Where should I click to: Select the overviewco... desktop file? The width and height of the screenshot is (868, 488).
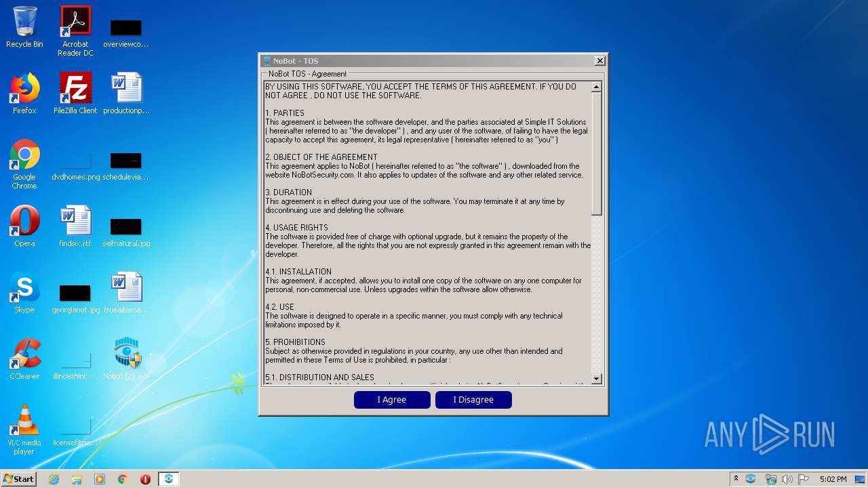coord(126,33)
